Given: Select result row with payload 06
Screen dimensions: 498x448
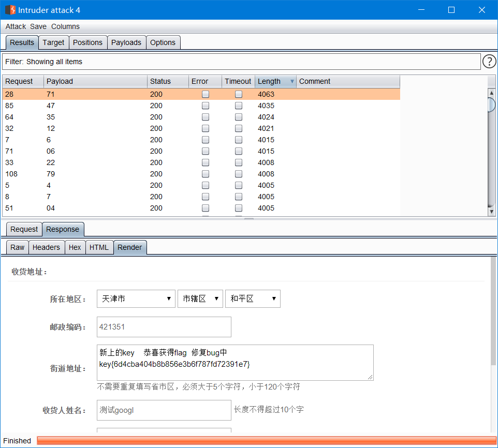Looking at the screenshot, I should 201,152.
